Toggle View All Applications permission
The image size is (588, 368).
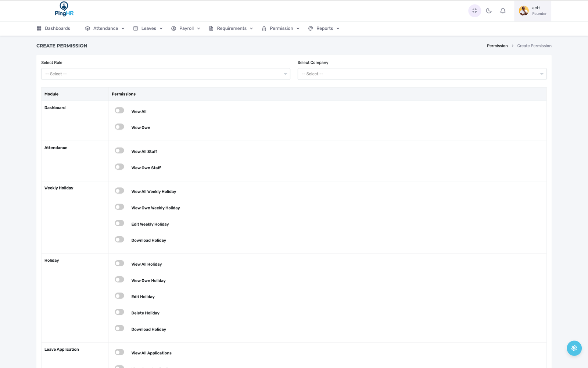coord(119,352)
